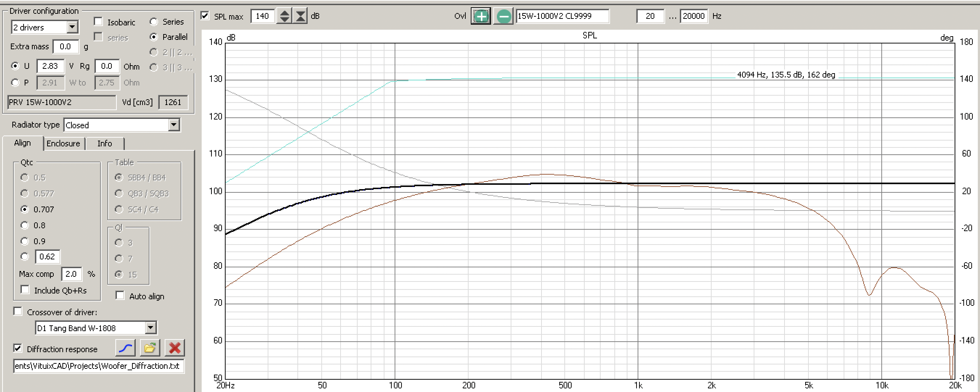This screenshot has height=392, width=980.
Task: Switch to the Align tab
Action: pyautogui.click(x=22, y=143)
